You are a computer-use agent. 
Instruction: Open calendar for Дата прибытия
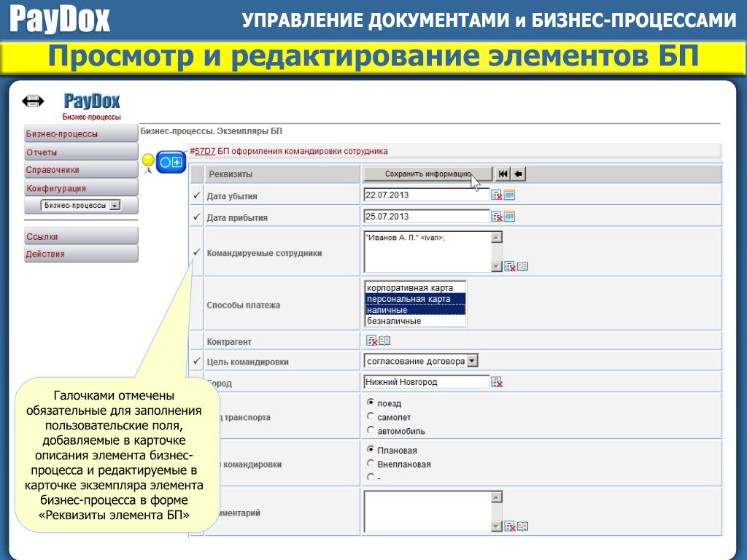(x=509, y=217)
